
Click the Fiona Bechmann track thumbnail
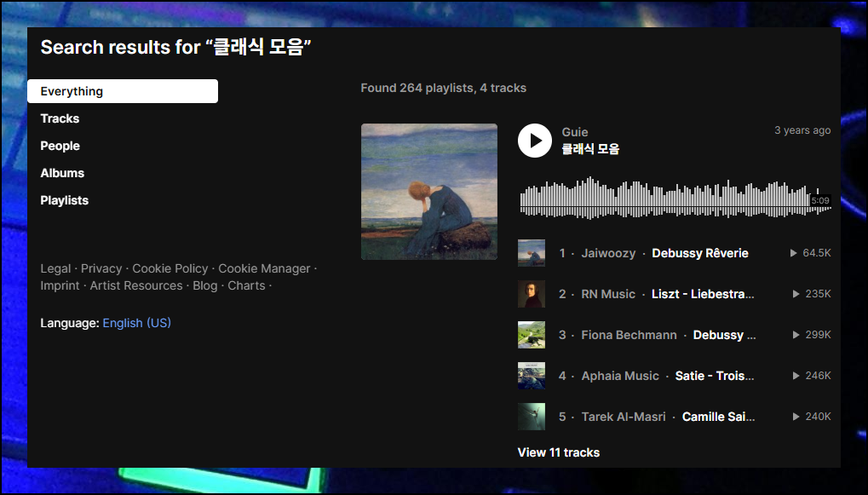[x=532, y=335]
